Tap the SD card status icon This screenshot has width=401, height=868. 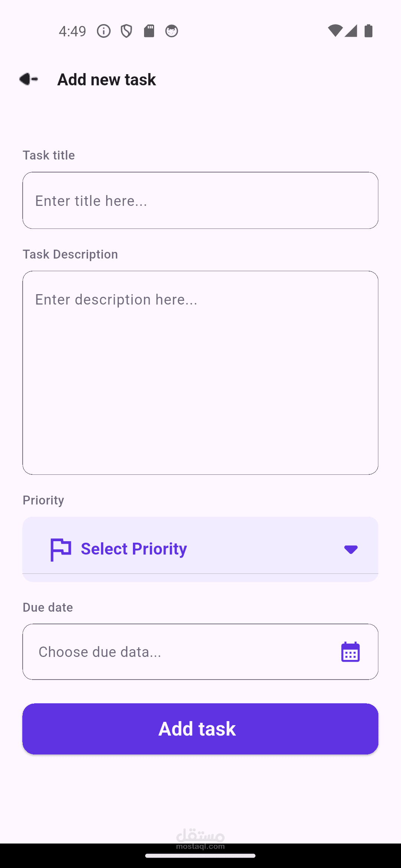149,31
